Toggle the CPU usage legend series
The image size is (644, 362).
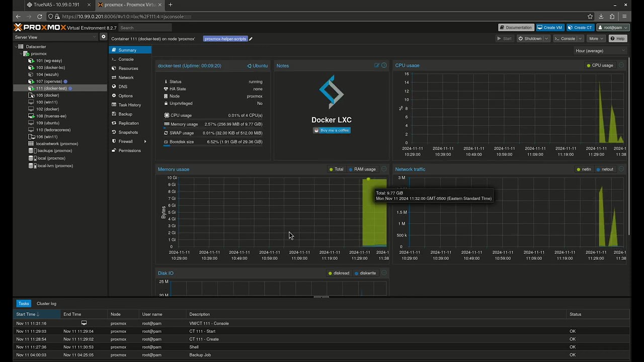pyautogui.click(x=600, y=65)
